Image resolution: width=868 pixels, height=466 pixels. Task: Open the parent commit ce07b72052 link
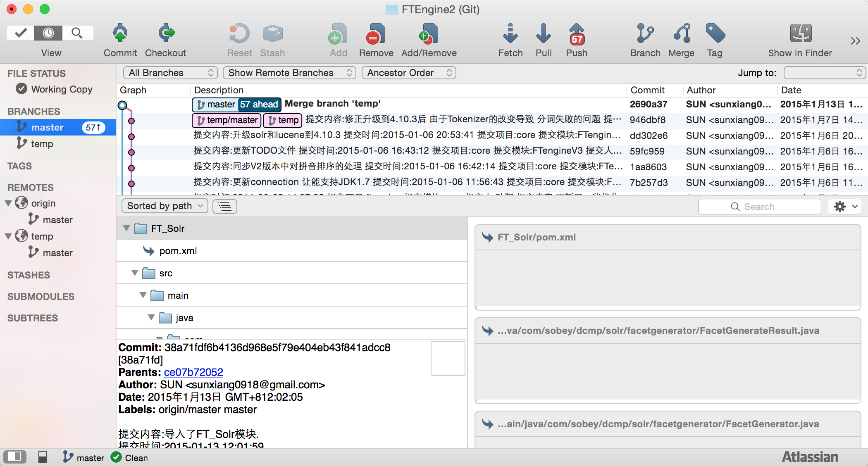[193, 372]
